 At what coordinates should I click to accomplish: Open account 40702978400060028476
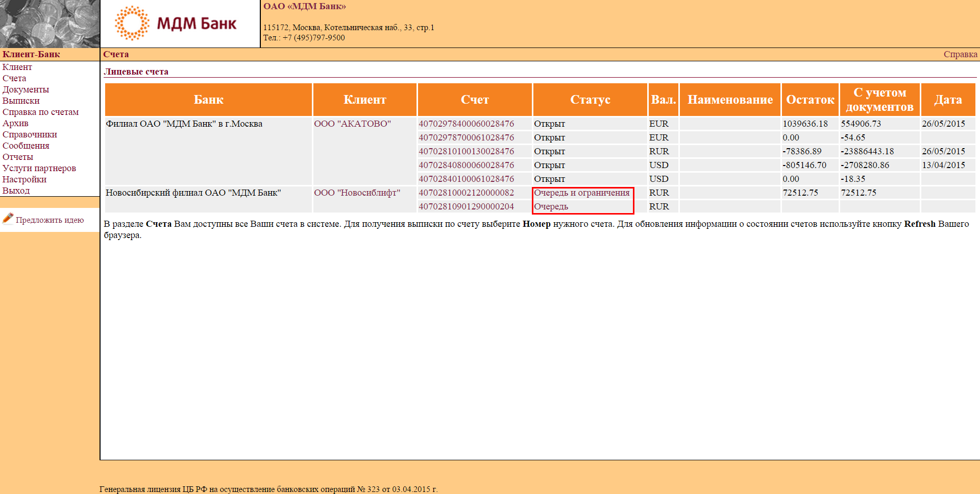(466, 124)
